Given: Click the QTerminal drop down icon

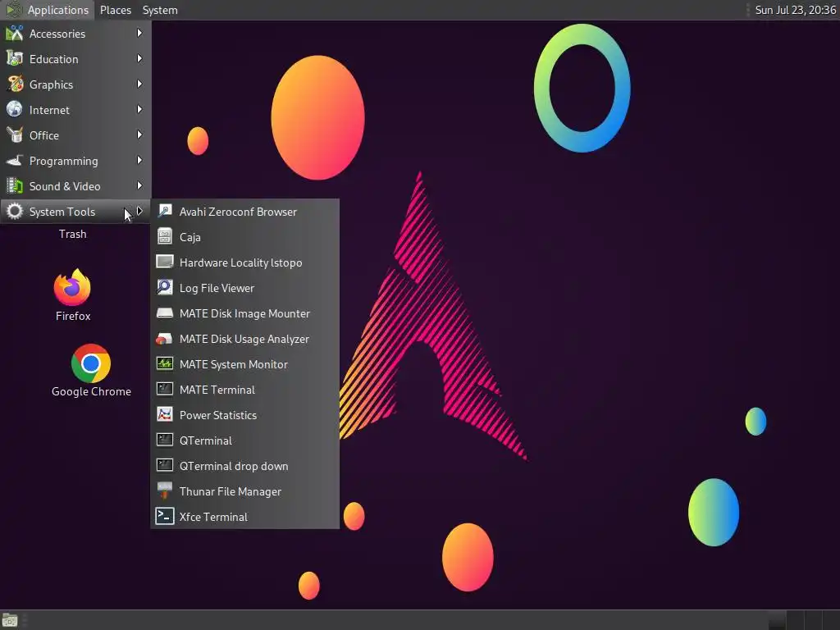Looking at the screenshot, I should click(164, 466).
